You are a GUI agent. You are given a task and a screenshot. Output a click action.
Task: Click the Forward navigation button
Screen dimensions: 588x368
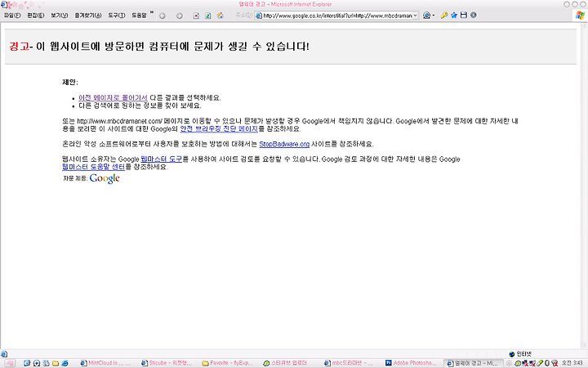coord(179,16)
